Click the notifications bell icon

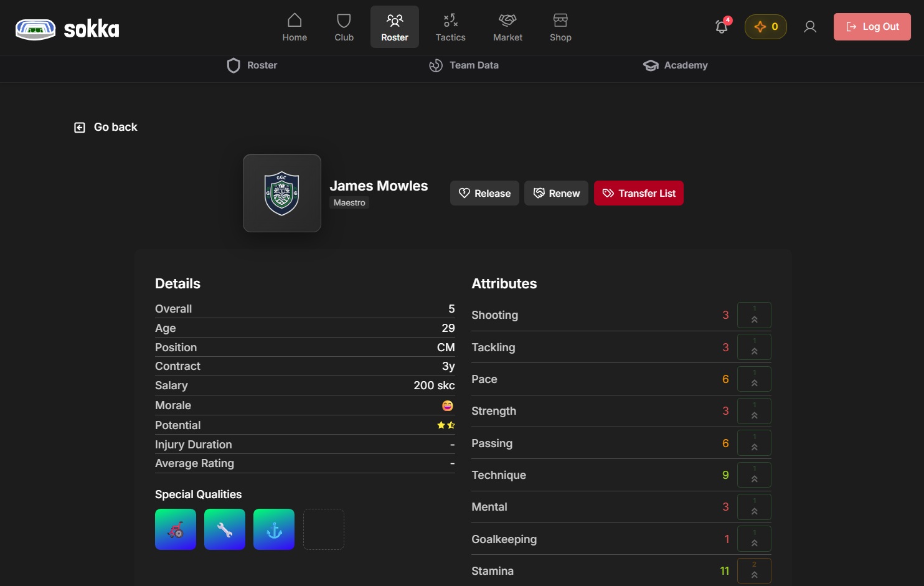click(722, 27)
